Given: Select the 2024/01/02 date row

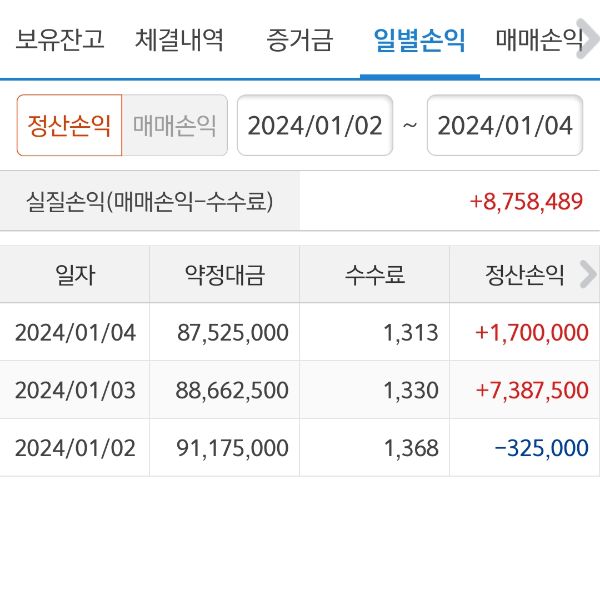Looking at the screenshot, I should (x=75, y=448).
